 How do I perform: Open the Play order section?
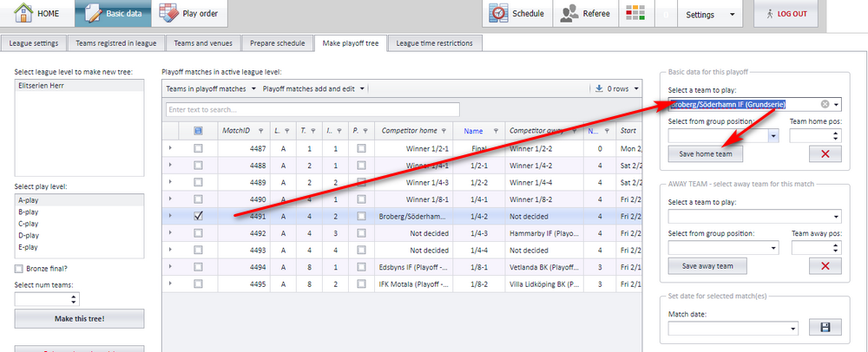[188, 13]
